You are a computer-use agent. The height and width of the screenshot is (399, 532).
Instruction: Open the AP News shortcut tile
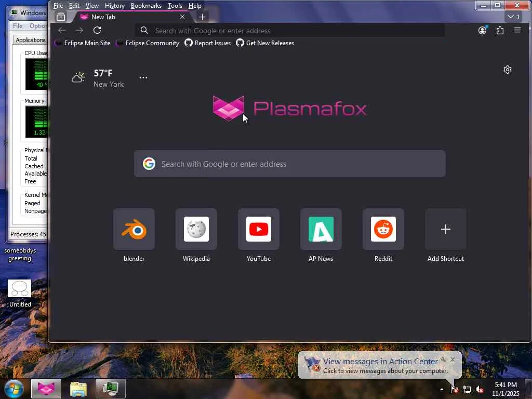pos(321,229)
